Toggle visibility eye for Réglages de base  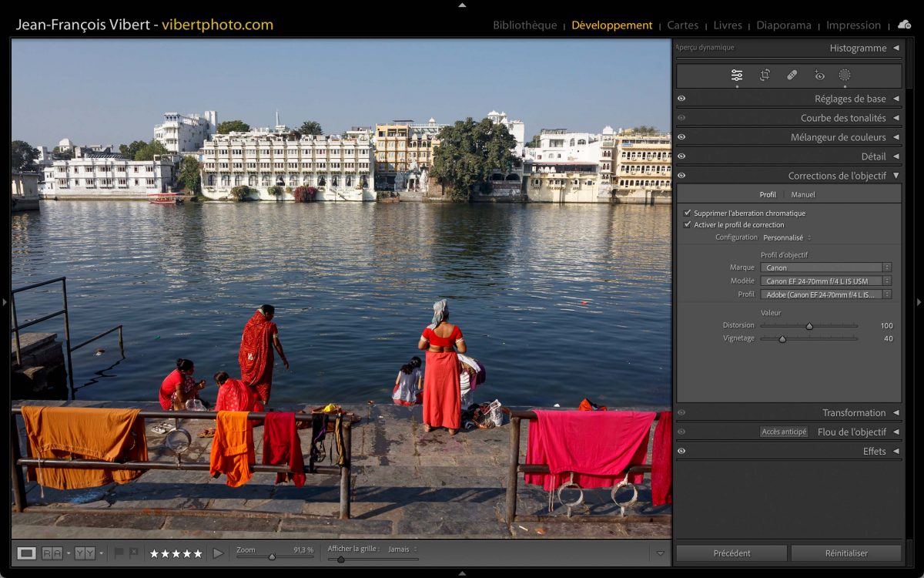click(x=681, y=99)
